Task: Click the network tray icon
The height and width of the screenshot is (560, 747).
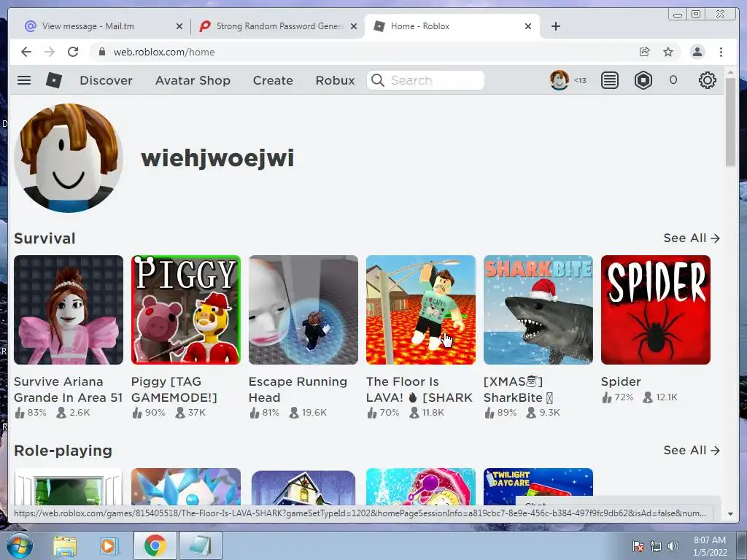Action: coord(656,546)
